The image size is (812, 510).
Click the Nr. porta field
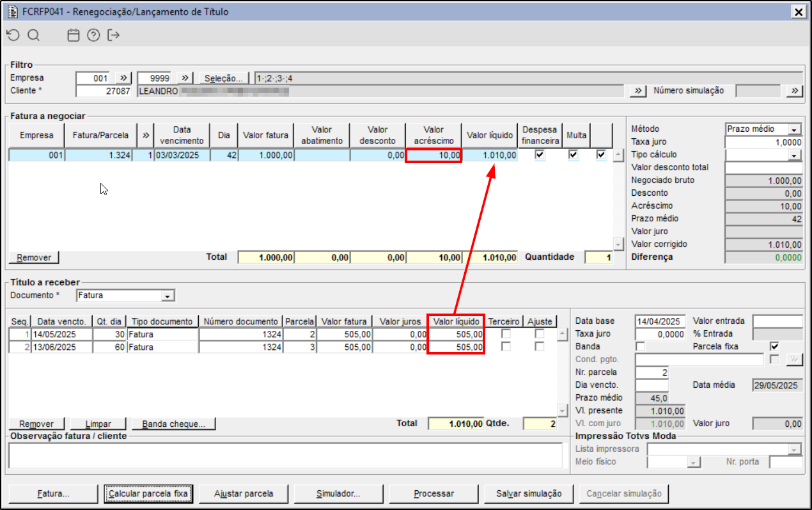click(x=786, y=462)
